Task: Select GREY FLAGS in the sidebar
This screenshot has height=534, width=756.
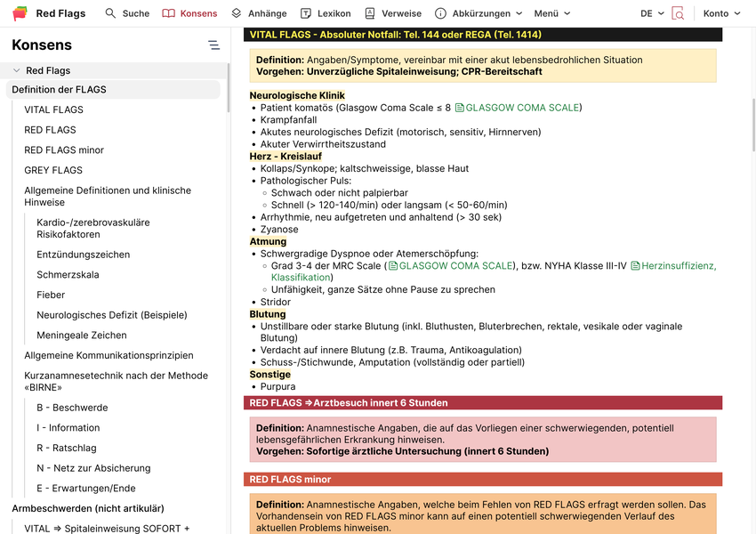Action: pyautogui.click(x=53, y=170)
